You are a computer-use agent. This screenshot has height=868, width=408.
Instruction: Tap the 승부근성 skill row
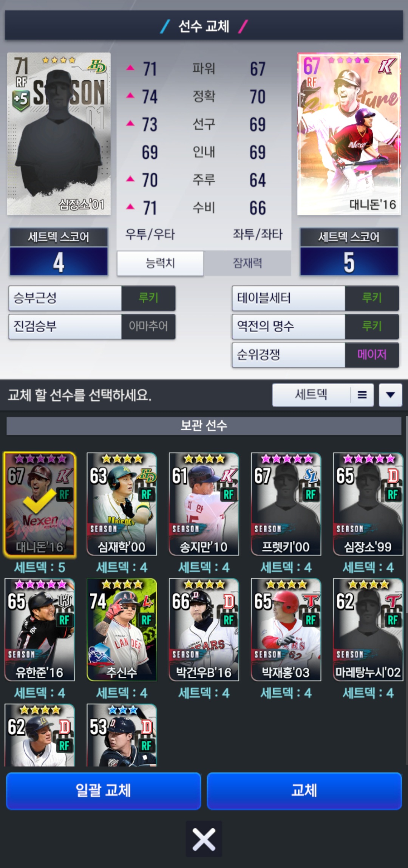coord(92,298)
